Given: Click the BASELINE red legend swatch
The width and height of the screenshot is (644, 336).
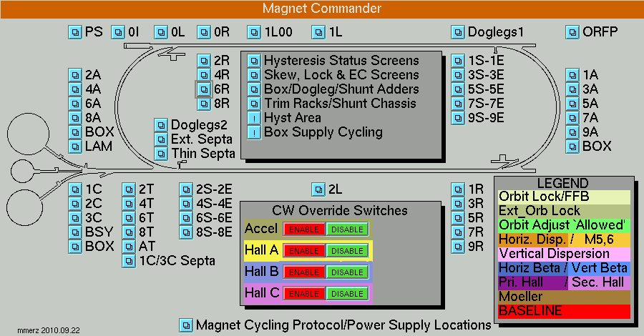Looking at the screenshot, I should [x=564, y=311].
